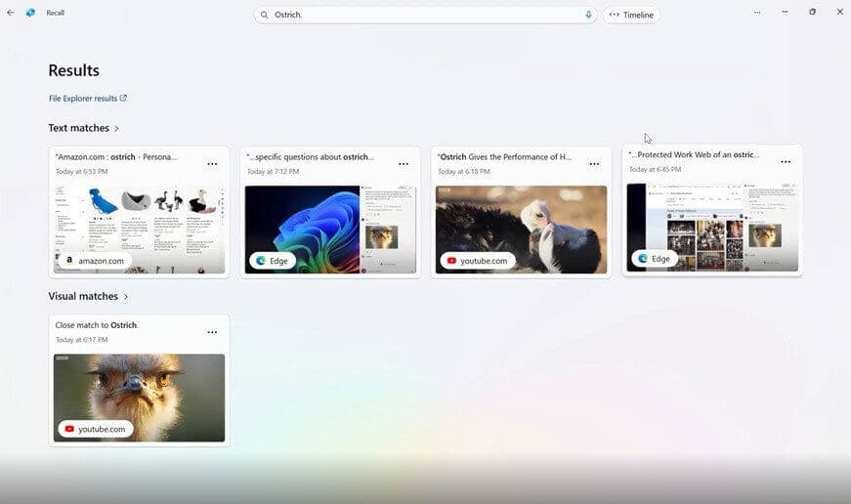
Task: Expand the Visual matches section chevron
Action: click(x=126, y=297)
